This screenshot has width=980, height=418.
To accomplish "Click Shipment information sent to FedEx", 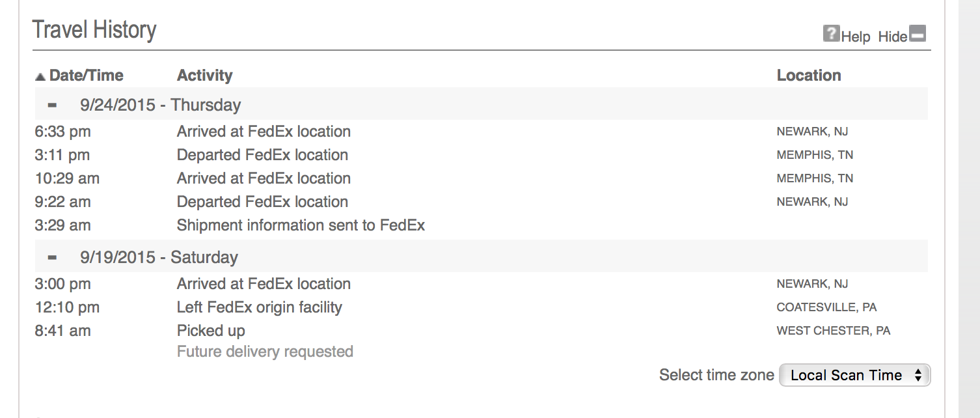I will coord(301,225).
